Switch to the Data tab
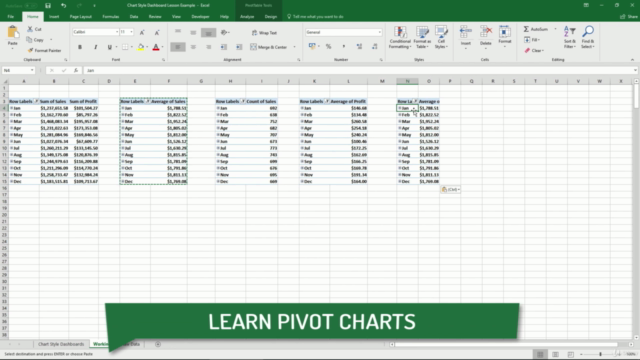This screenshot has height=360, width=640. [x=134, y=17]
